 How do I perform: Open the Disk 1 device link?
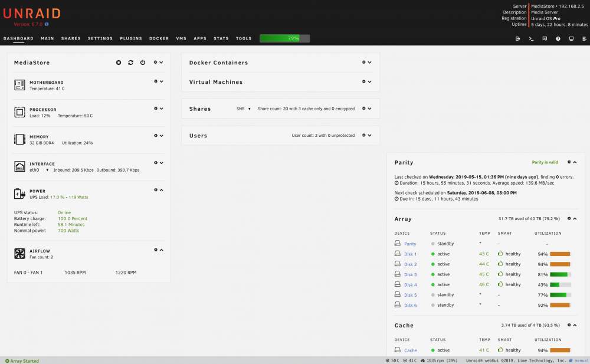410,254
